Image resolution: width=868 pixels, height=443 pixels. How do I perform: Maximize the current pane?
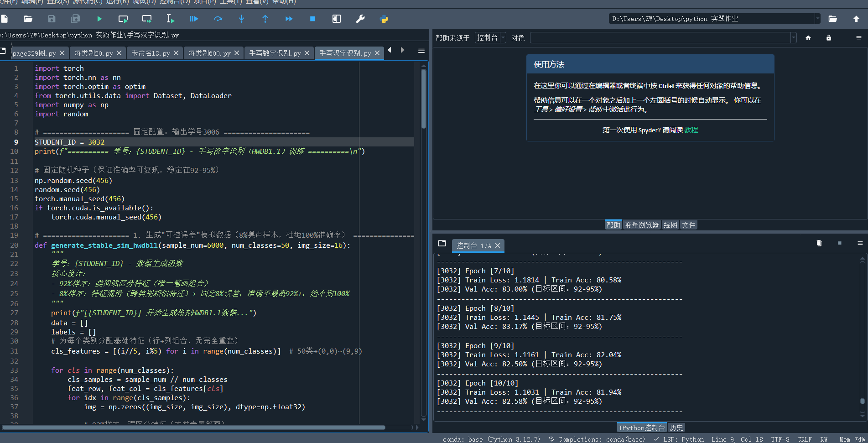pyautogui.click(x=337, y=19)
